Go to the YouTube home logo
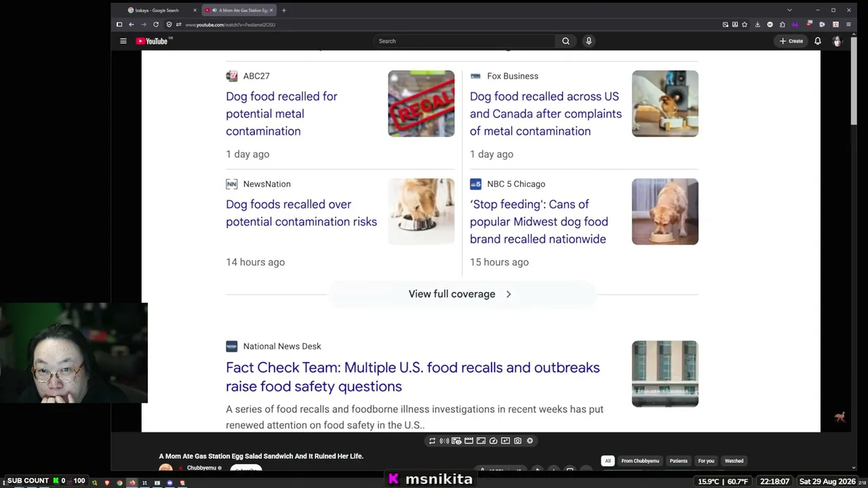Image resolution: width=868 pixels, height=488 pixels. pos(152,41)
